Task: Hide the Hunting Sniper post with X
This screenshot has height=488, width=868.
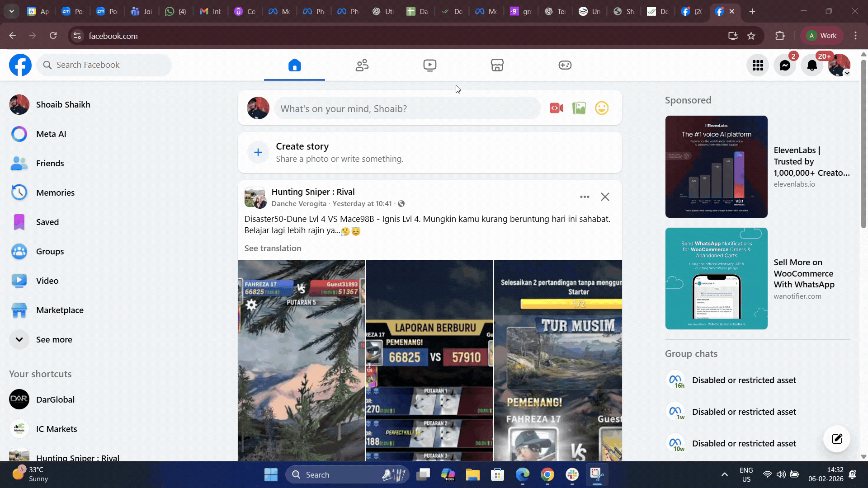Action: (605, 197)
